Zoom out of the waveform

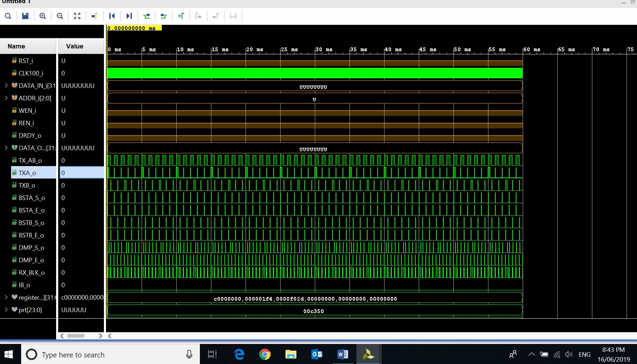60,16
